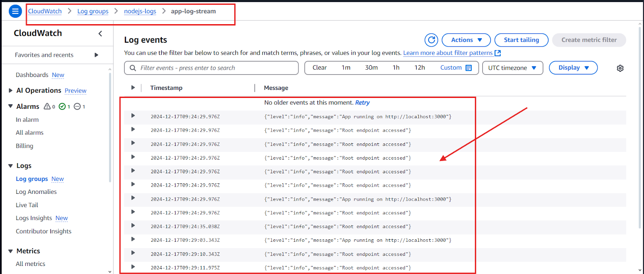
Task: Open Dashboards in sidebar
Action: pyautogui.click(x=32, y=75)
